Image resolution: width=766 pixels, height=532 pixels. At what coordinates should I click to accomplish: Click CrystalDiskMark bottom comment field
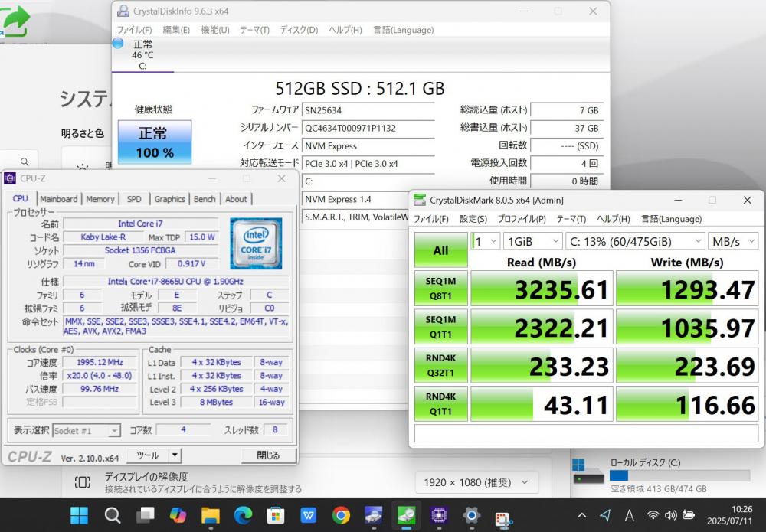[x=586, y=433]
